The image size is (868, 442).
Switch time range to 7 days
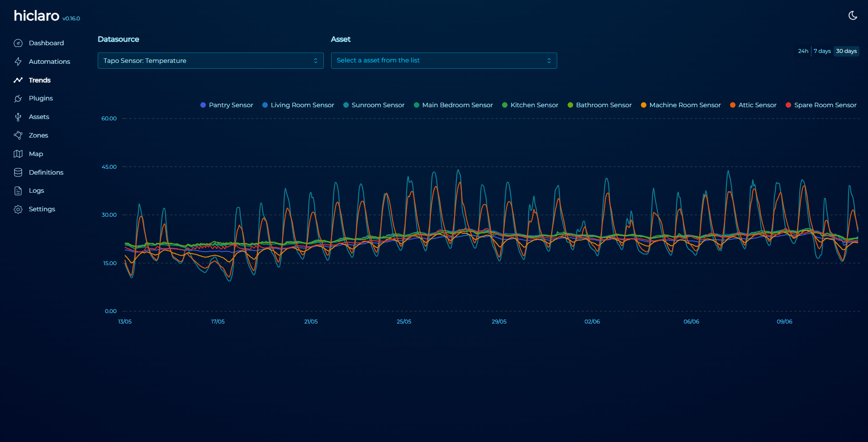pos(822,51)
